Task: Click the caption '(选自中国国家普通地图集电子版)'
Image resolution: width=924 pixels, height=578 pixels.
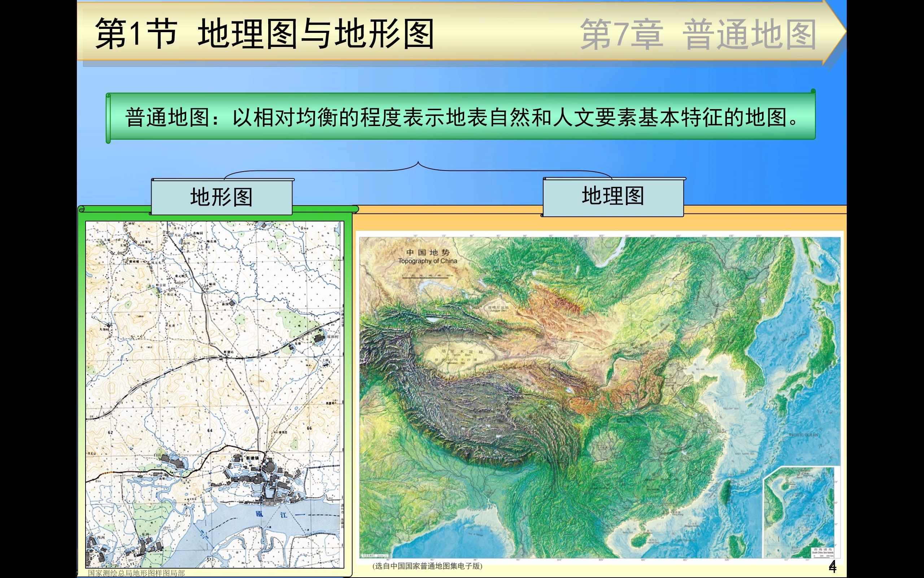Action: 428,566
